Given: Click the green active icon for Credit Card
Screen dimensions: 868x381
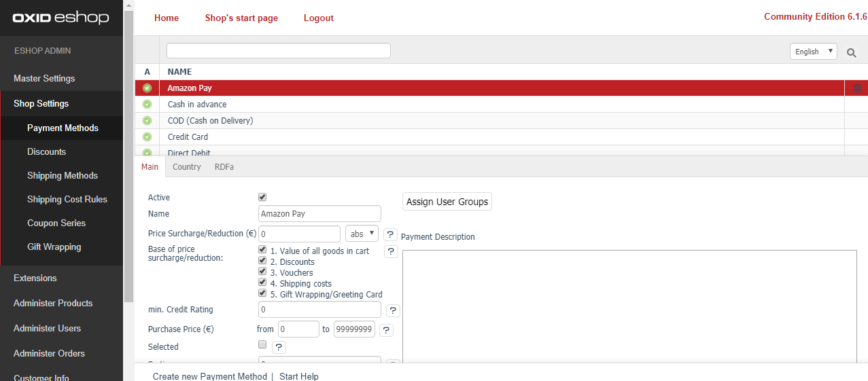Looking at the screenshot, I should 147,137.
